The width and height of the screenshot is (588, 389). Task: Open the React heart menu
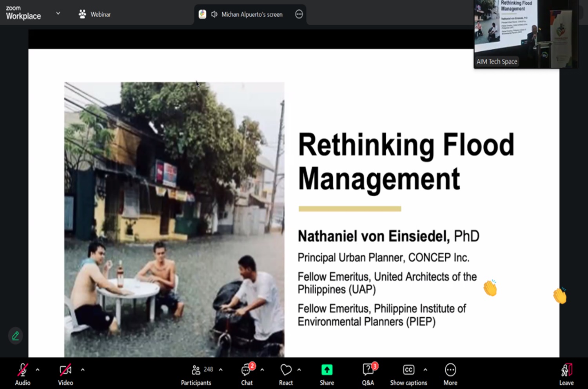point(286,370)
